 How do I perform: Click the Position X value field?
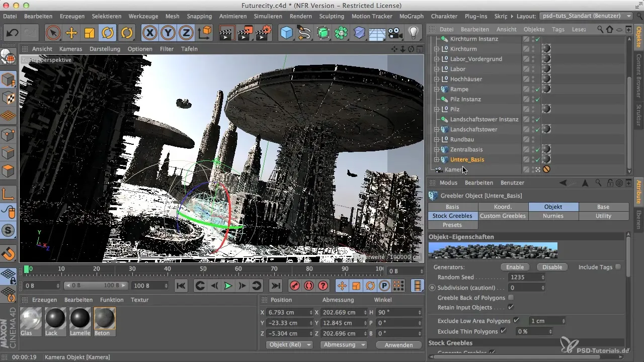[289, 312]
